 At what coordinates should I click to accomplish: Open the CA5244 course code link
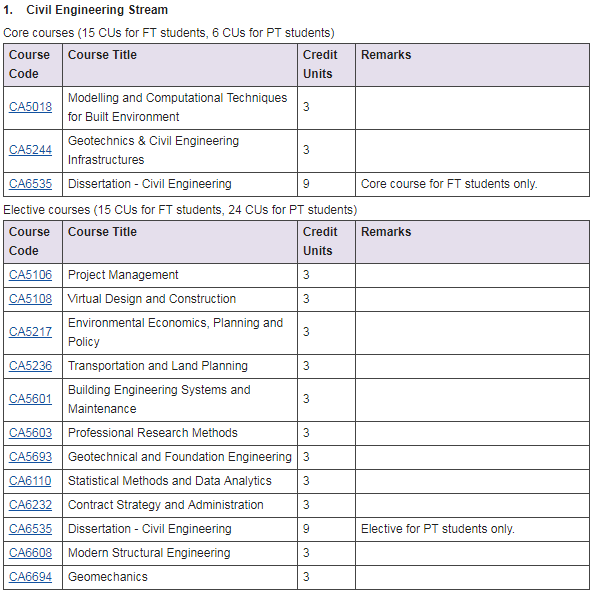coord(30,150)
